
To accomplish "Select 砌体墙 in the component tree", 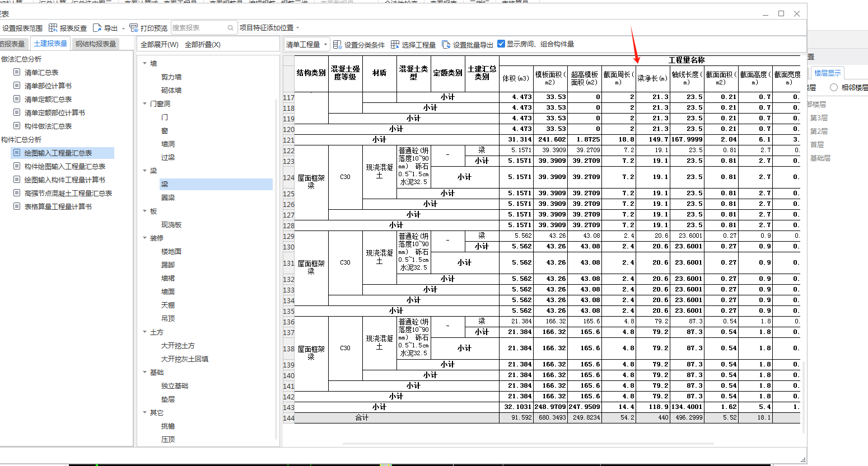I will tap(171, 91).
